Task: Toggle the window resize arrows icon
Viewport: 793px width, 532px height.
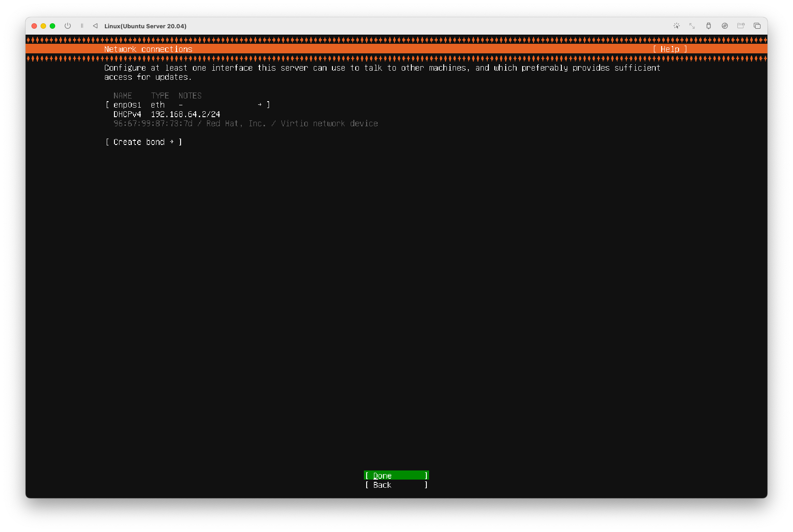Action: [x=692, y=26]
